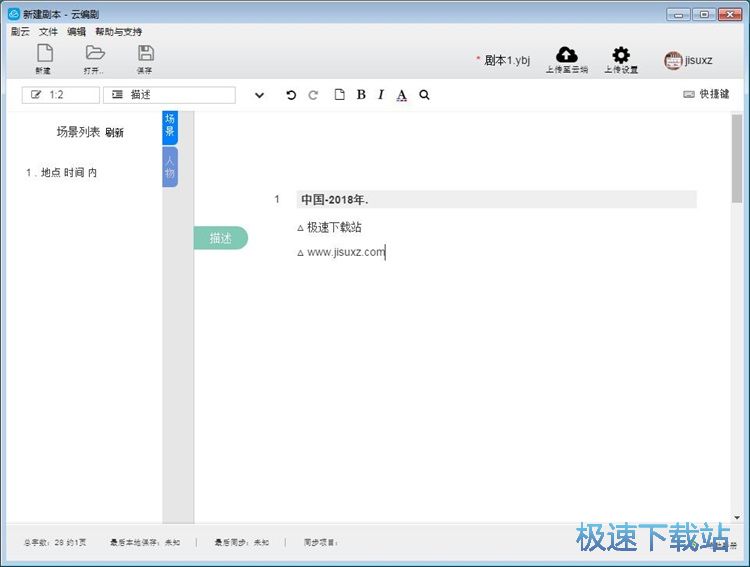
Task: Open upload settings gear icon
Action: (621, 56)
